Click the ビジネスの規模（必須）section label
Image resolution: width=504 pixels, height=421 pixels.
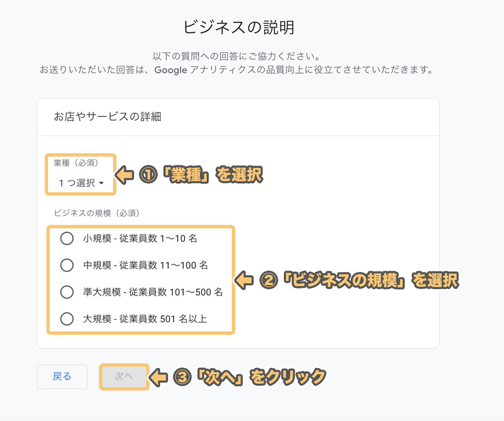97,213
